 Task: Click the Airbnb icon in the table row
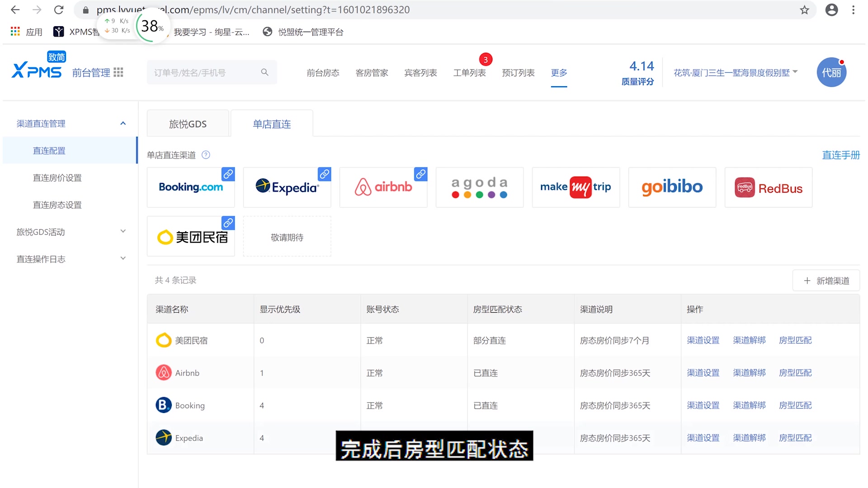pyautogui.click(x=164, y=372)
